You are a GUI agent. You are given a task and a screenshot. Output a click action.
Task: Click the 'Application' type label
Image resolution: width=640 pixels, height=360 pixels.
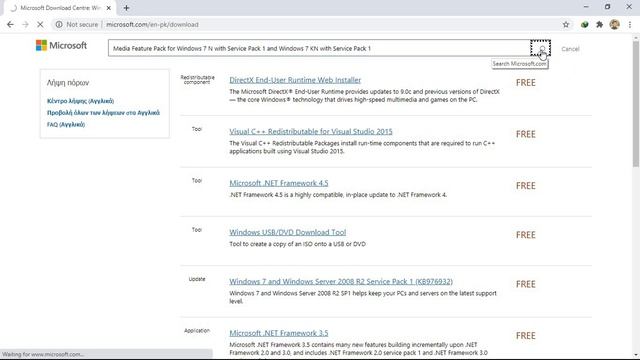pyautogui.click(x=197, y=331)
